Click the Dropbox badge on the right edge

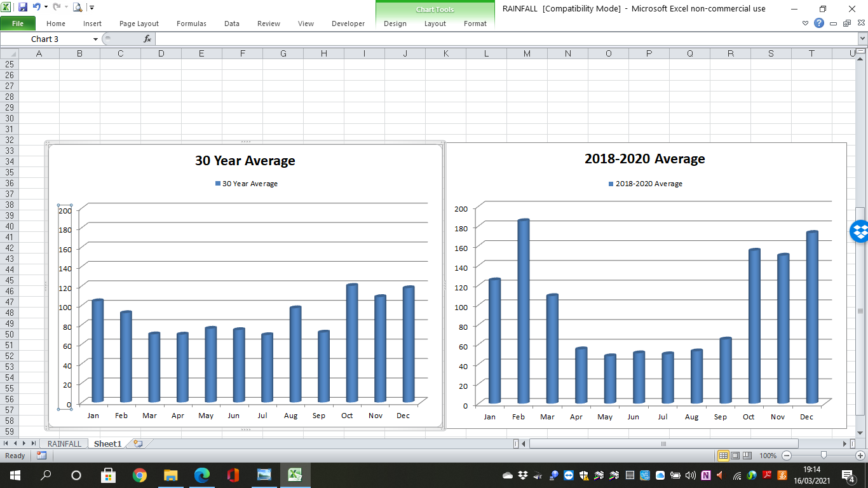coord(860,231)
